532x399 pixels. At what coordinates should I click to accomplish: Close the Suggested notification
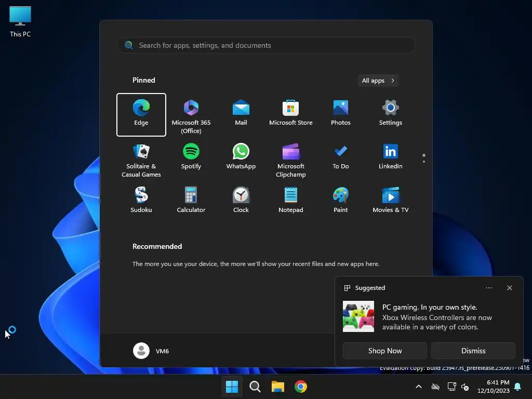coord(510,288)
